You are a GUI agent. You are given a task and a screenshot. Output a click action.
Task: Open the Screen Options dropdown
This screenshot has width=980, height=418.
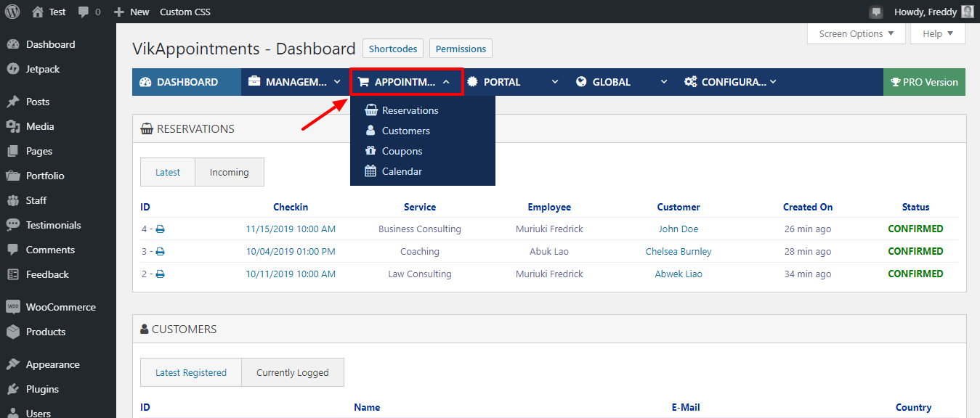point(857,33)
